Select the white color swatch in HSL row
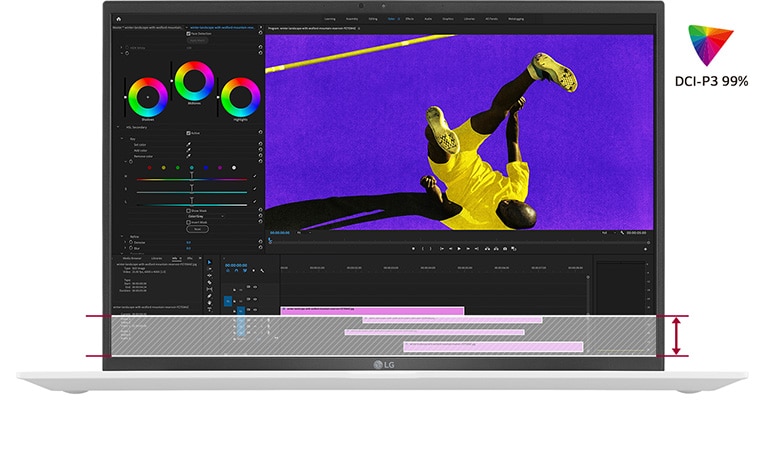 [234, 168]
